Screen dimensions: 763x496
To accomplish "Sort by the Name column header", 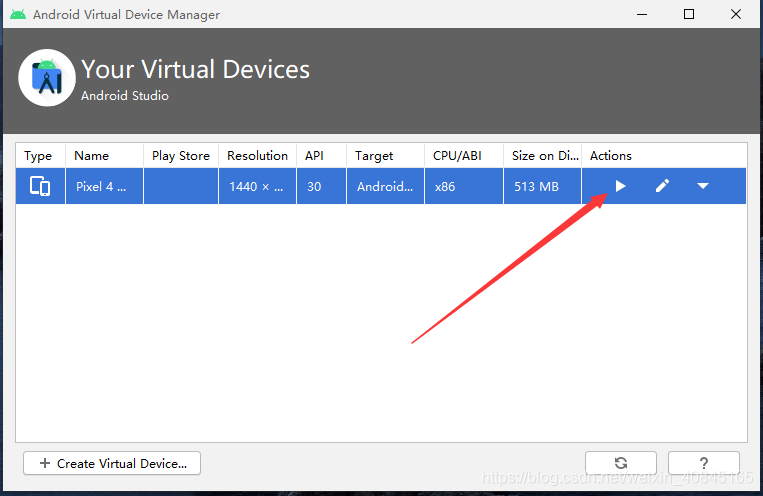I will click(x=104, y=156).
